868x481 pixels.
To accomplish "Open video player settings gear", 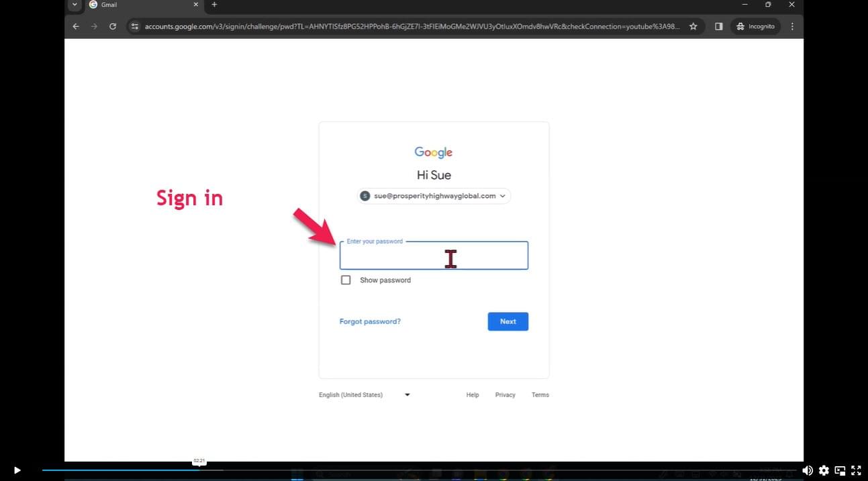I will [824, 470].
